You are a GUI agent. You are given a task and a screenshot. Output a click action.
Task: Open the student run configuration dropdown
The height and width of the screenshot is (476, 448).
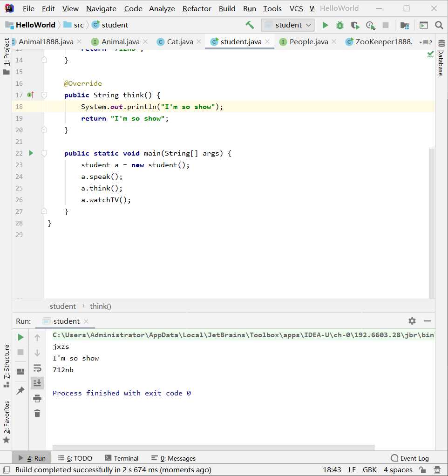[287, 25]
